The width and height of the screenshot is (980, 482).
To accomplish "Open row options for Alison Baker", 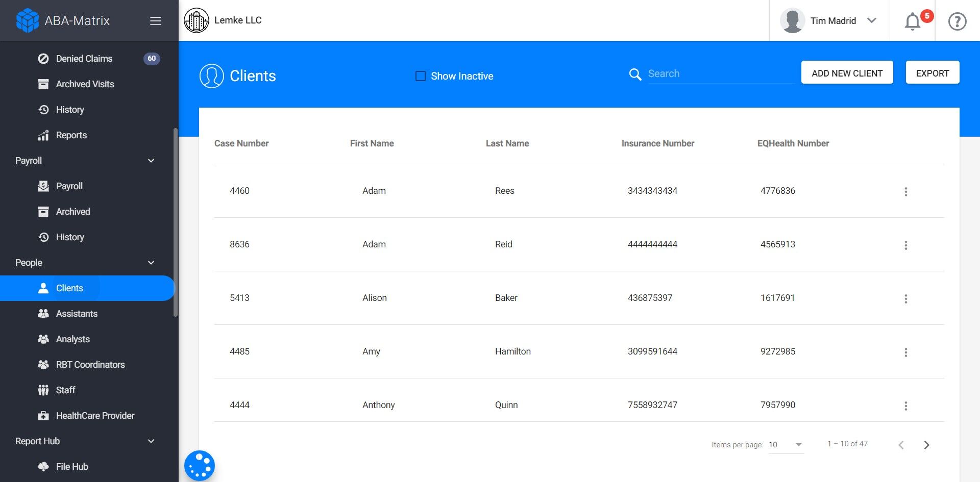I will click(x=906, y=299).
